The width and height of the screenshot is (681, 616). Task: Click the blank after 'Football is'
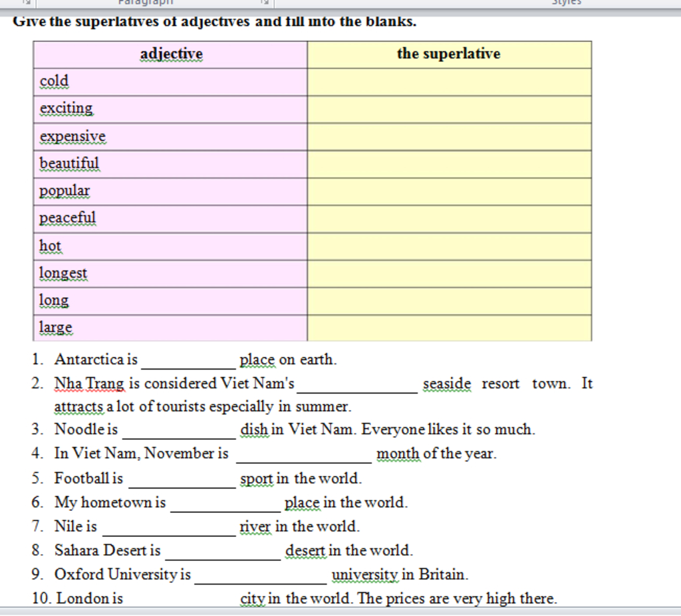[x=182, y=481]
